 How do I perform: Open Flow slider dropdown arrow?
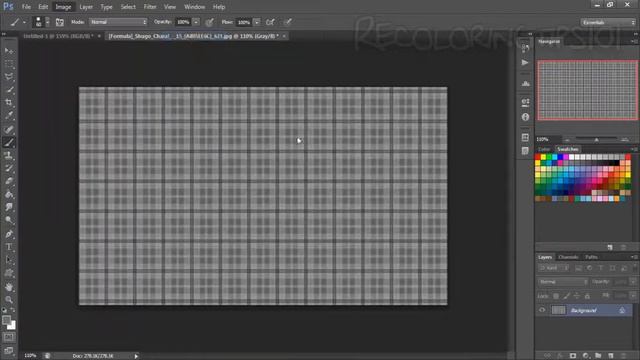click(x=257, y=22)
